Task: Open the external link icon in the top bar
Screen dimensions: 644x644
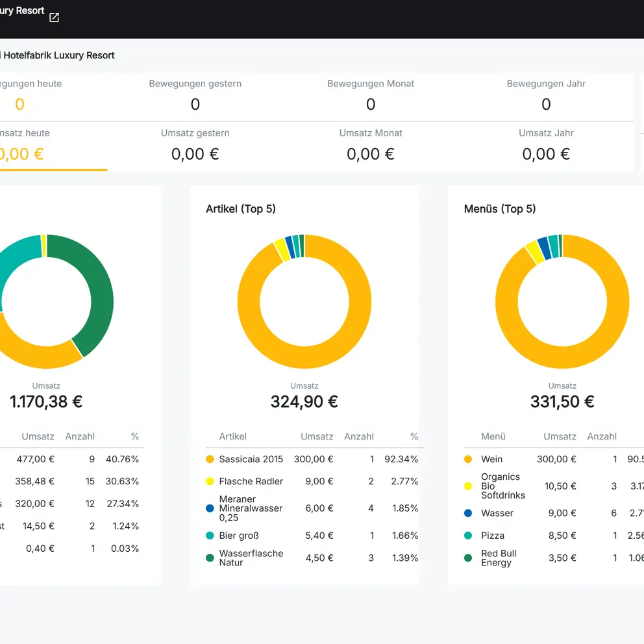Action: [53, 18]
